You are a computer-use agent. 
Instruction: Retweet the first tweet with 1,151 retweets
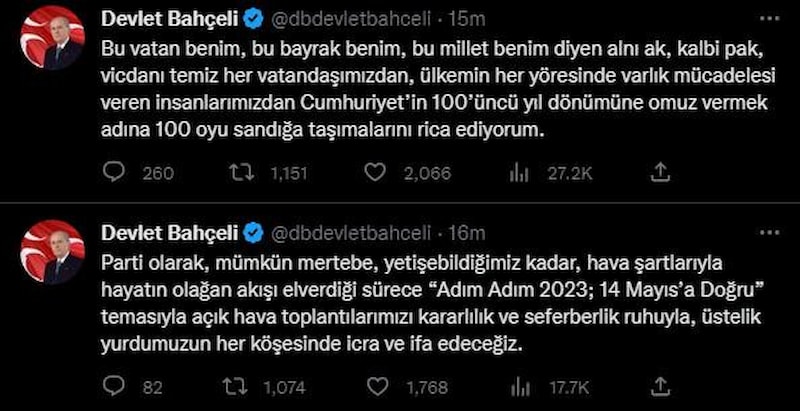pos(241,173)
